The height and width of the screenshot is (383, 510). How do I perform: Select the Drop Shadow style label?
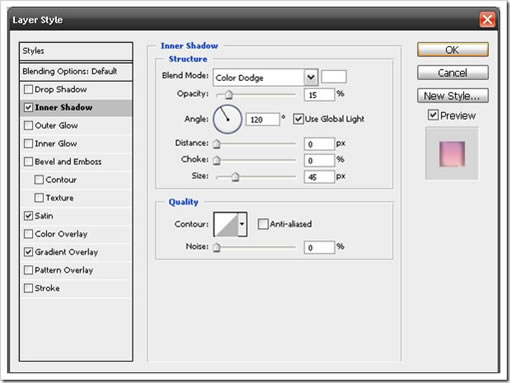(61, 89)
